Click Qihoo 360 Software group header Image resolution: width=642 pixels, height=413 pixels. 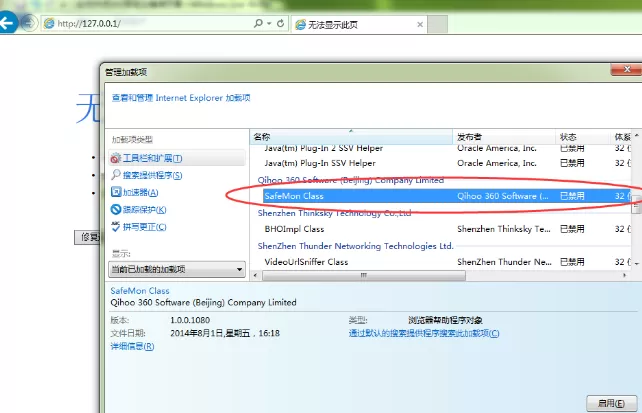pos(350,180)
